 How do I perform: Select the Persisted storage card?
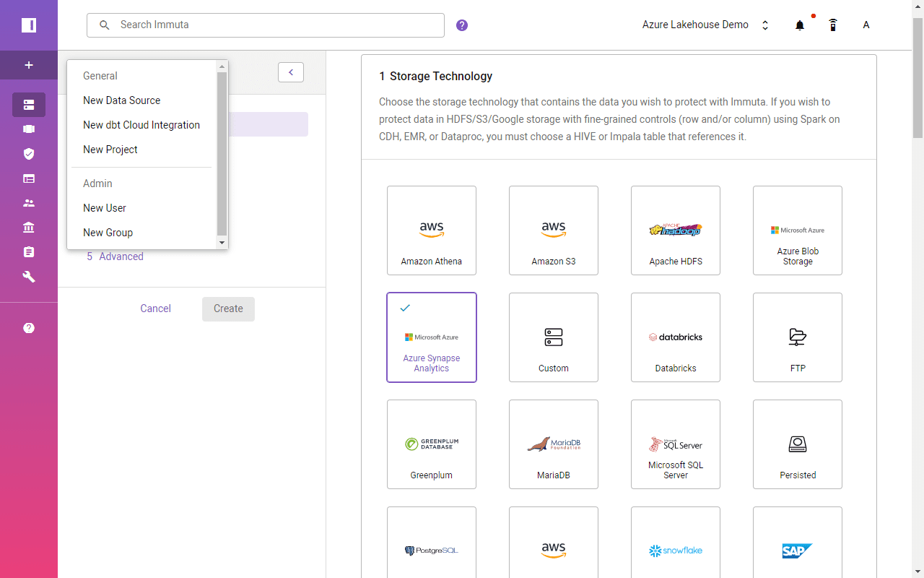pos(798,444)
